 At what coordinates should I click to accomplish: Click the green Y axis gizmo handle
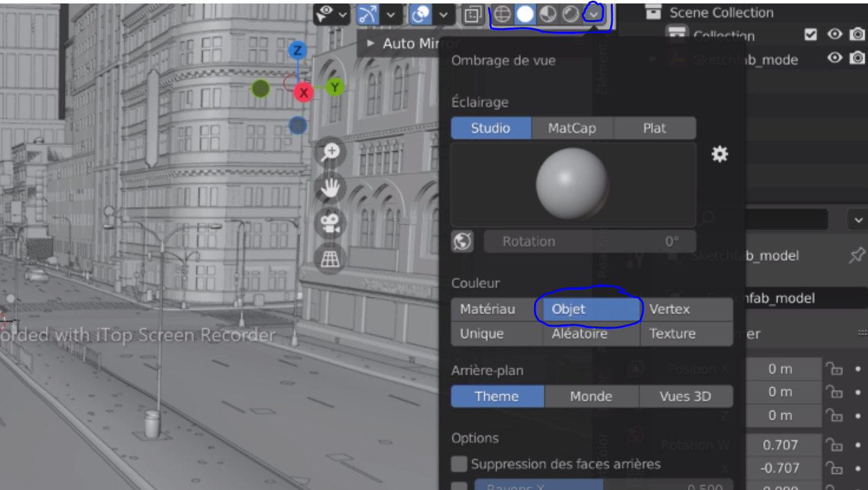coord(335,87)
